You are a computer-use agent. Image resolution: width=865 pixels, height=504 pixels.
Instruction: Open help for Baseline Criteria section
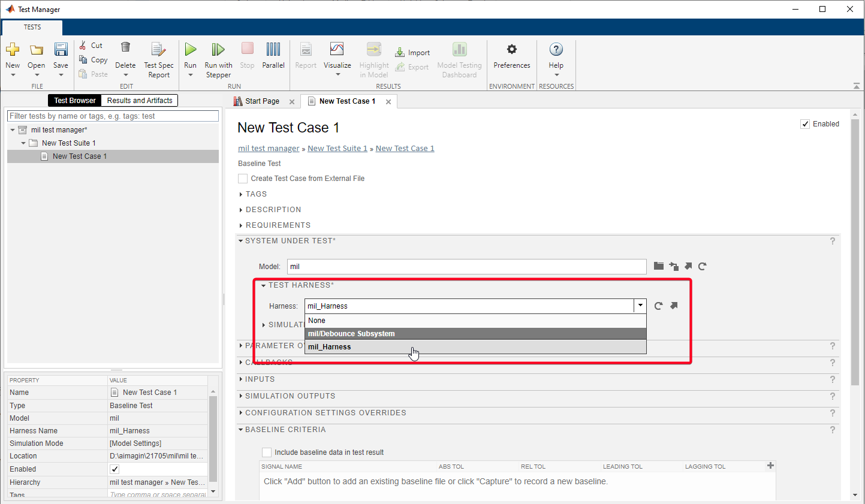tap(833, 430)
